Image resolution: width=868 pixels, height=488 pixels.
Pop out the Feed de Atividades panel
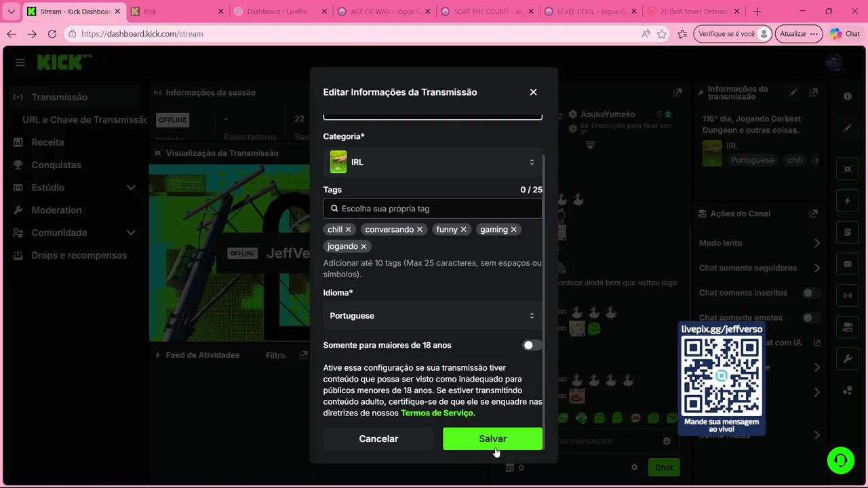(303, 355)
